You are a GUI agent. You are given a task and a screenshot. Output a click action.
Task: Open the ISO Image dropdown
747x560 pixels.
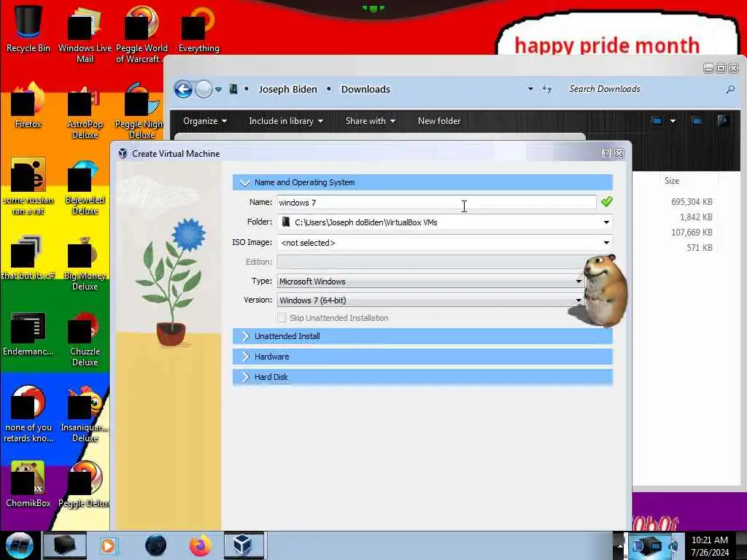tap(606, 243)
